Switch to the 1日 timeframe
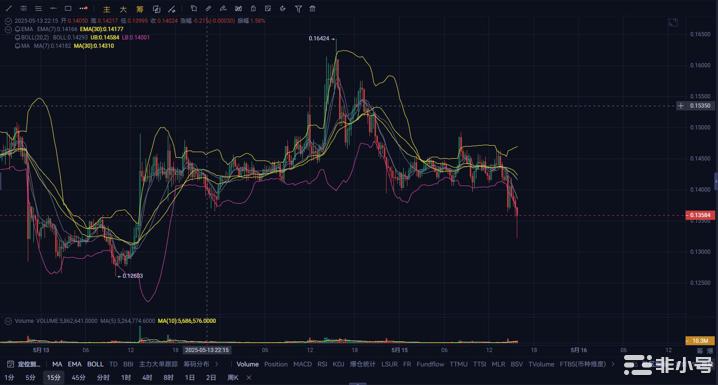This screenshot has width=718, height=385. pyautogui.click(x=190, y=378)
